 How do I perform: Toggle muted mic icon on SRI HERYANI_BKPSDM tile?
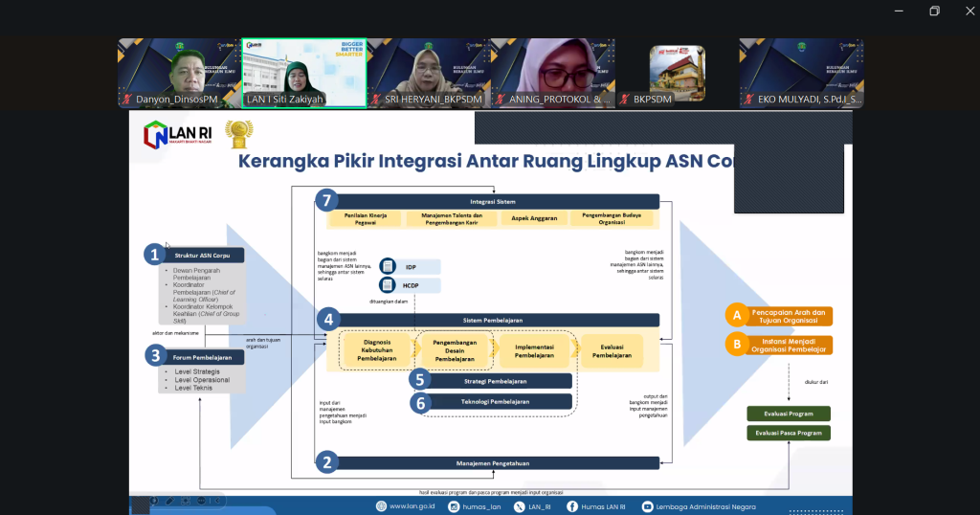pyautogui.click(x=375, y=99)
